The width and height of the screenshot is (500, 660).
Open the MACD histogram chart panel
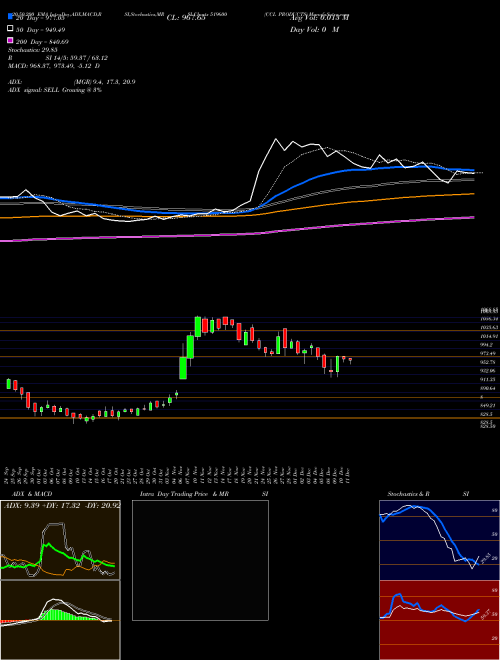tap(60, 620)
